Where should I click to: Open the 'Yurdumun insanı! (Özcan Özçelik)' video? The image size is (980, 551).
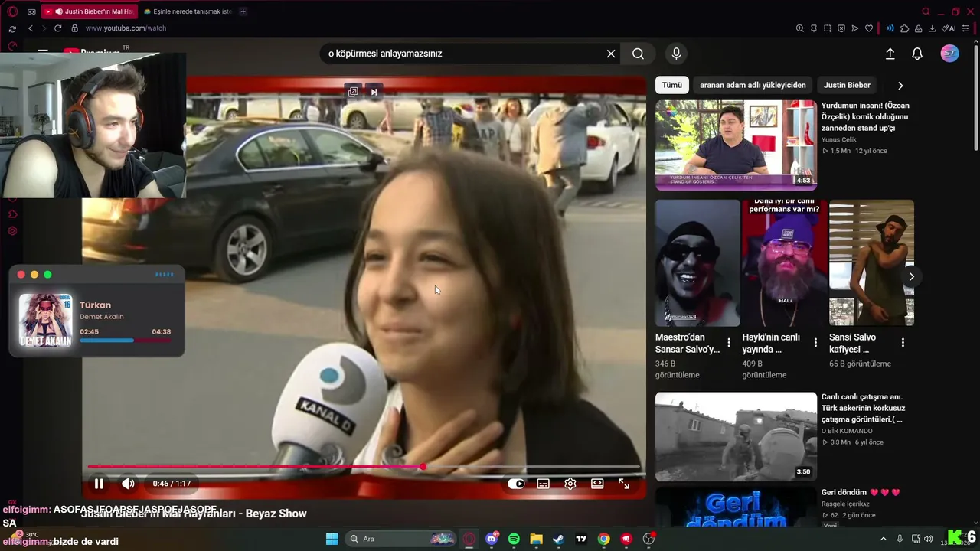865,116
